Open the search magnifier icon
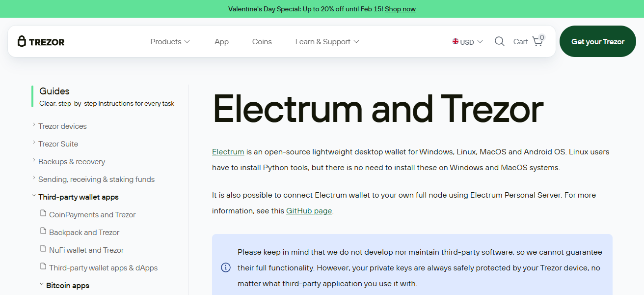This screenshot has height=295, width=644. 499,42
